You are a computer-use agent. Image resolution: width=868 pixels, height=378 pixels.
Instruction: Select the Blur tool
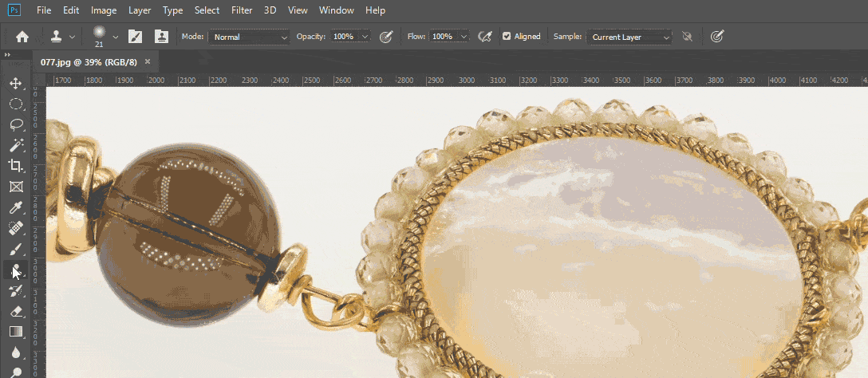[15, 352]
